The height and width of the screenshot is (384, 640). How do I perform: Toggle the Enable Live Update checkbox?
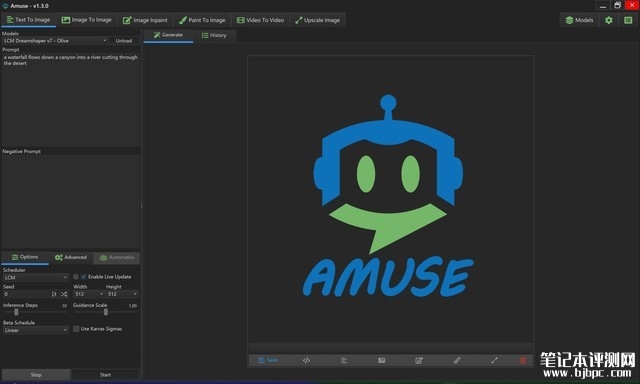(x=84, y=277)
